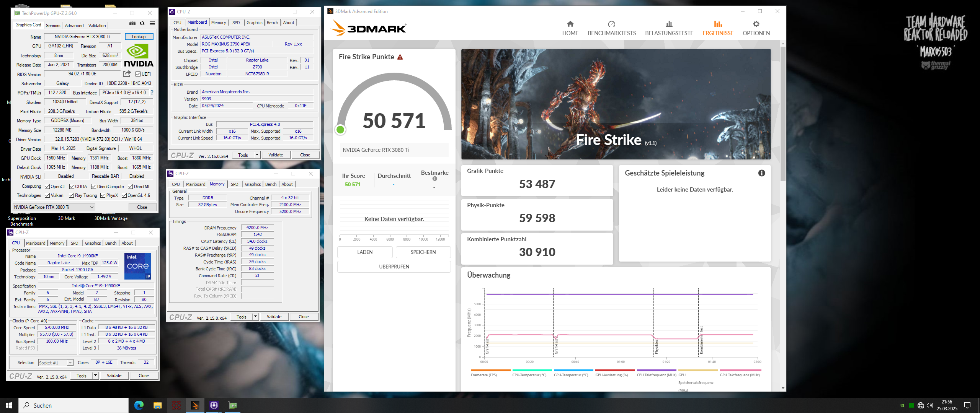Image resolution: width=980 pixels, height=413 pixels.
Task: Expand Tools arrow in Mainboard CPU-Z window
Action: tap(257, 155)
